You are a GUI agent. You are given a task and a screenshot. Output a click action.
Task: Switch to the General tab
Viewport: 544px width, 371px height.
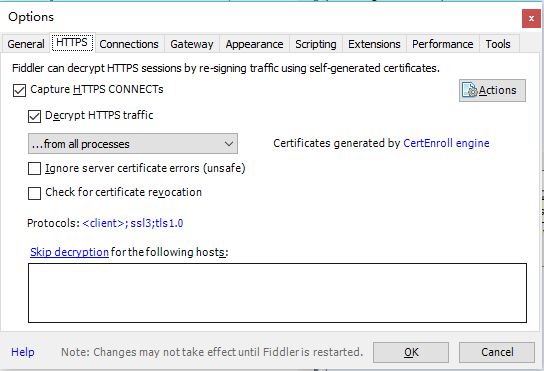[26, 44]
